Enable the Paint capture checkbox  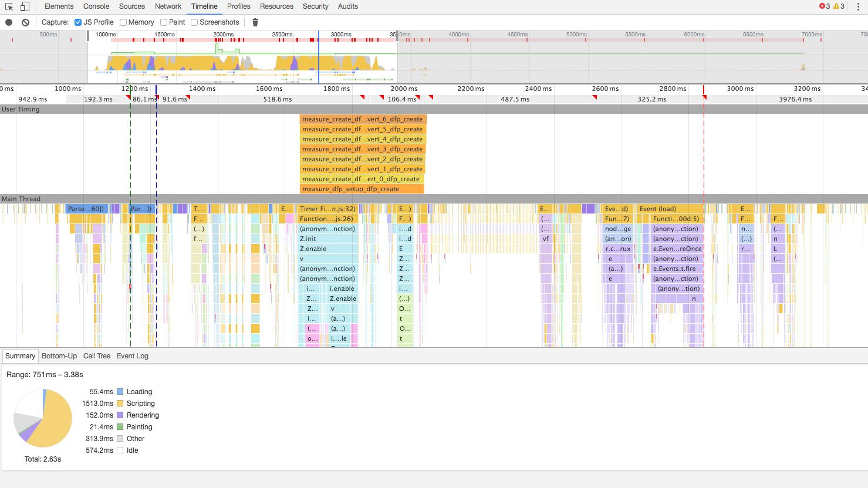click(x=164, y=22)
